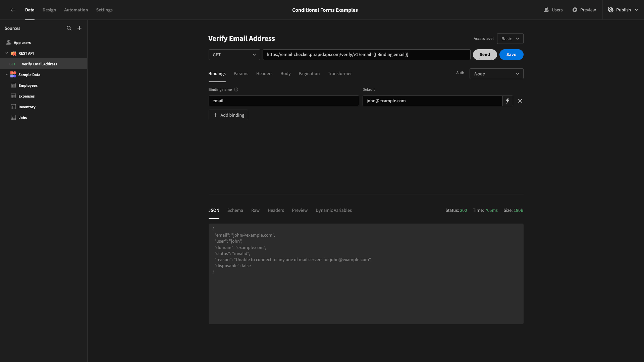This screenshot has height=362, width=644.
Task: Click the back arrow navigation icon
Action: 12,10
